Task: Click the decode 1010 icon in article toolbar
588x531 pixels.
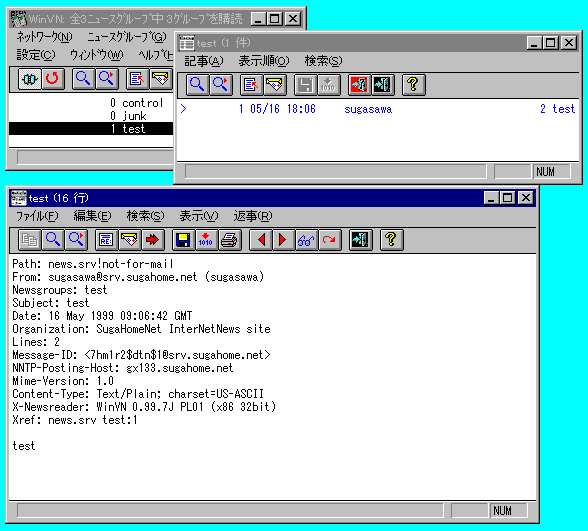Action: click(x=206, y=240)
